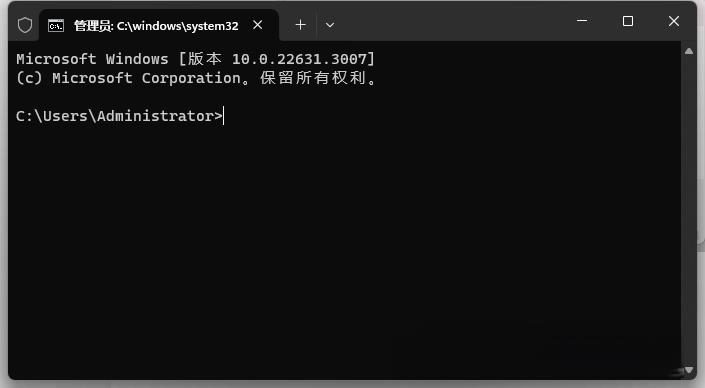Click the scrollbar down arrow
705x388 pixels.
(x=688, y=370)
